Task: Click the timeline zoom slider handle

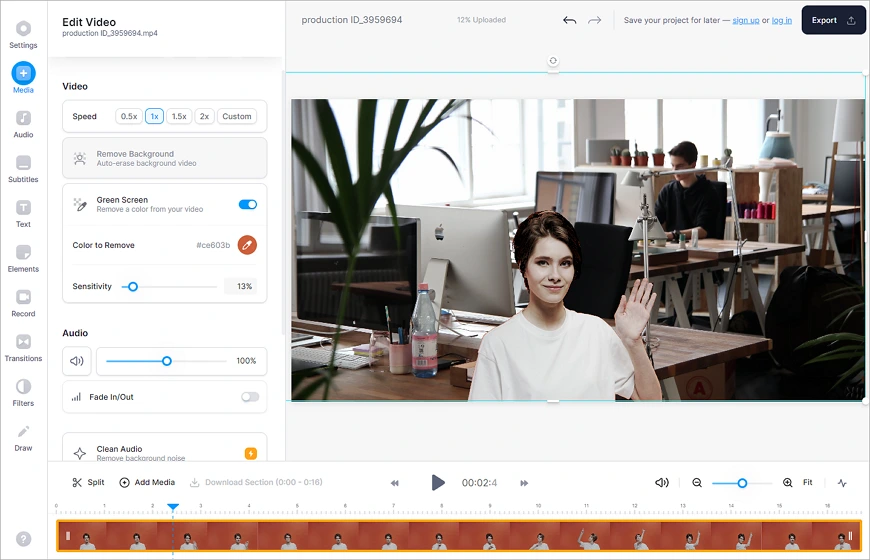Action: 742,483
